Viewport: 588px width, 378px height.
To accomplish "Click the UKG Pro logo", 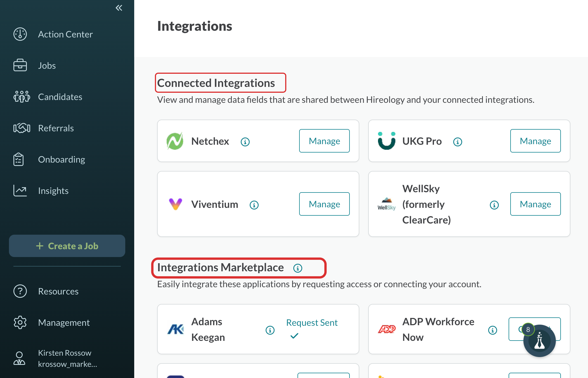I will [387, 141].
